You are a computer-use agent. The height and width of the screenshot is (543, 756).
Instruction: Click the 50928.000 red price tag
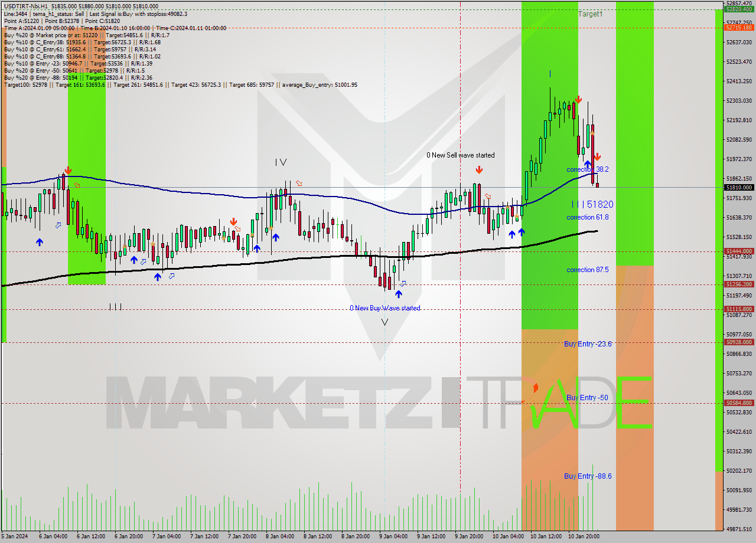739,342
